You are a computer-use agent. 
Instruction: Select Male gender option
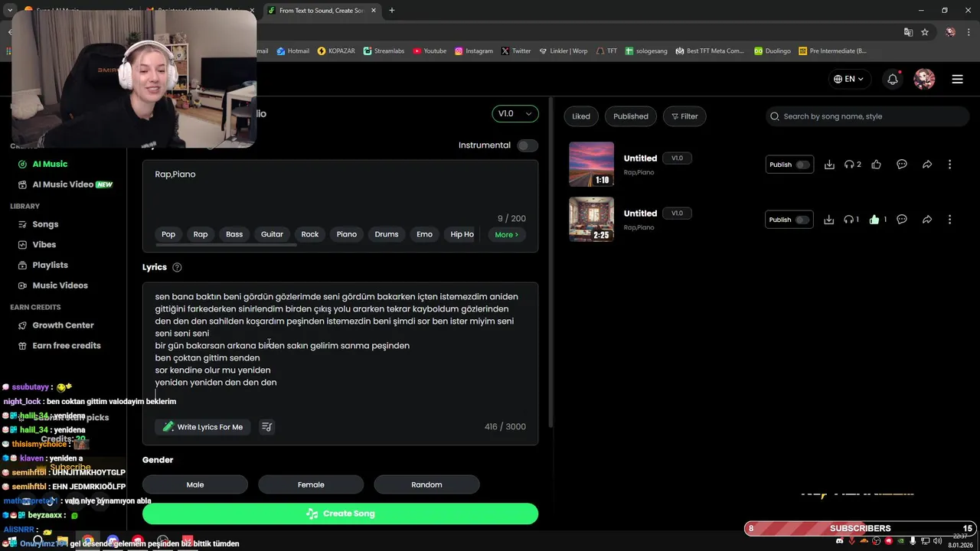pos(195,484)
